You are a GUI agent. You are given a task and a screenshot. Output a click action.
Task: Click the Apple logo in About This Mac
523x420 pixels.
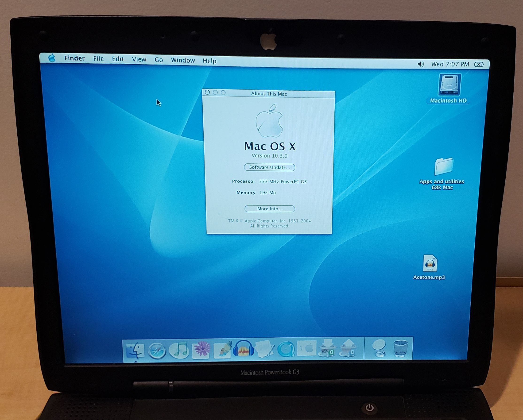tap(269, 121)
